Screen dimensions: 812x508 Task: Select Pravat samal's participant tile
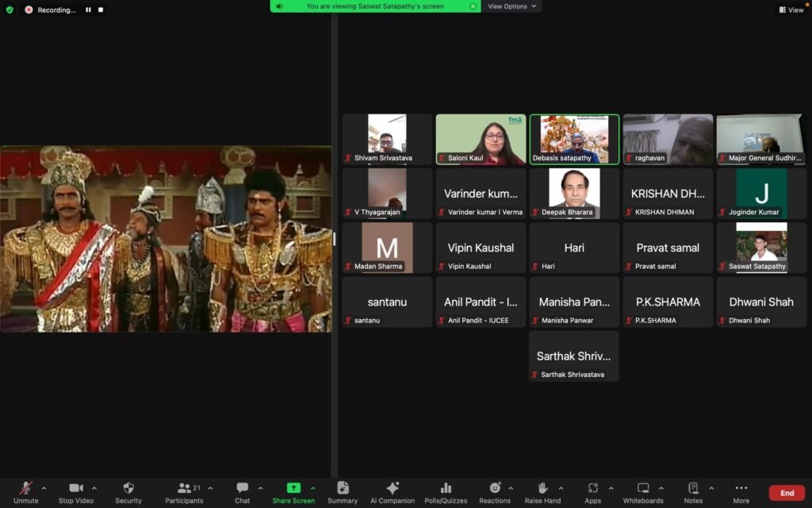[668, 248]
